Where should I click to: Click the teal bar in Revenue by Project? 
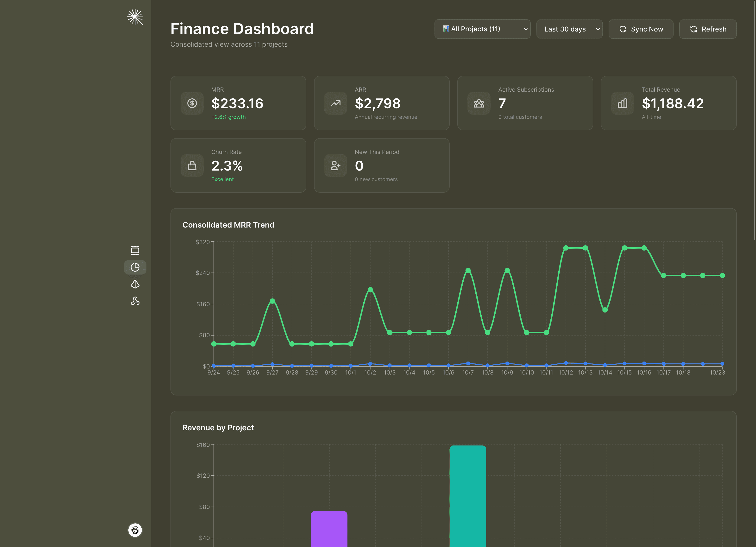pyautogui.click(x=468, y=496)
